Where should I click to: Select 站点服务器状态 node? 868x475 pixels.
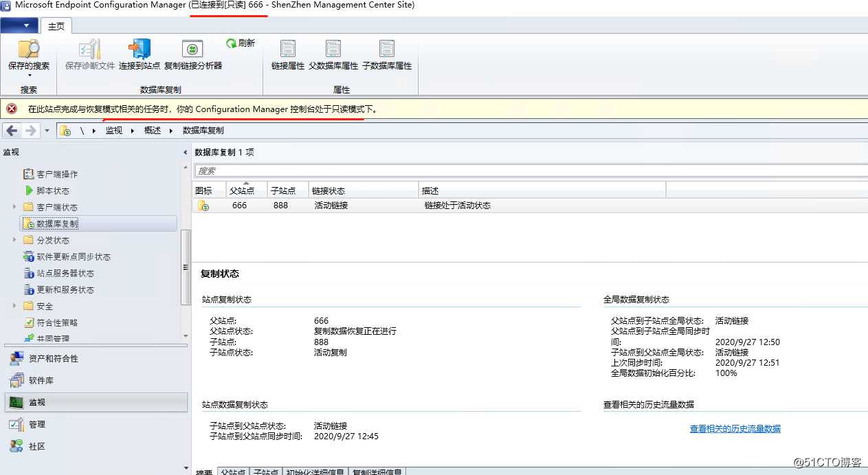(x=65, y=273)
